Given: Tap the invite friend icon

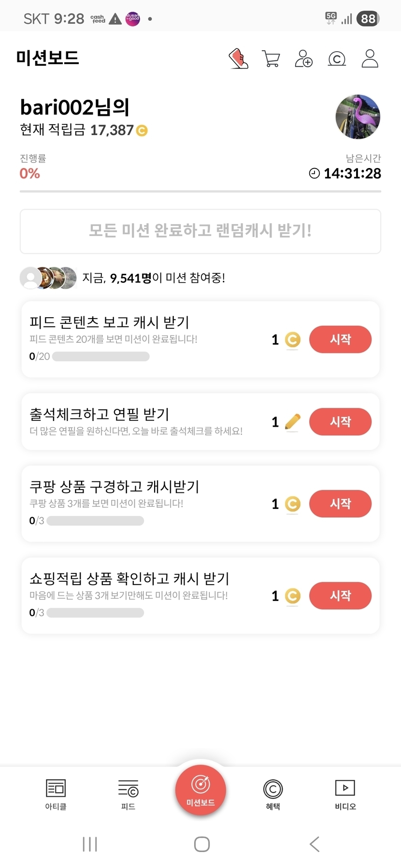Looking at the screenshot, I should [304, 59].
